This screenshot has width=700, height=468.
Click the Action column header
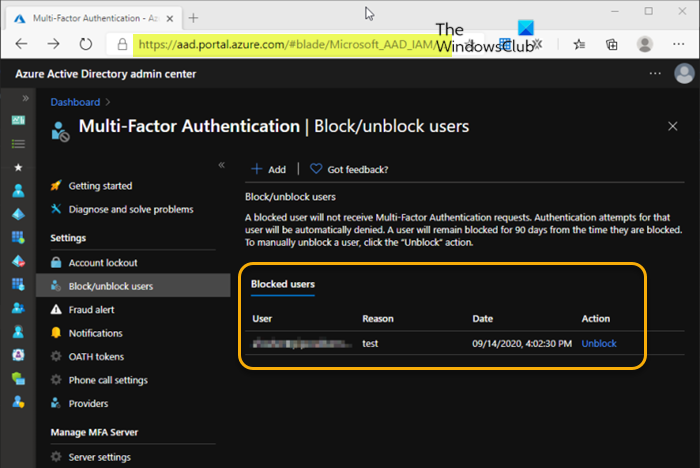(x=596, y=318)
